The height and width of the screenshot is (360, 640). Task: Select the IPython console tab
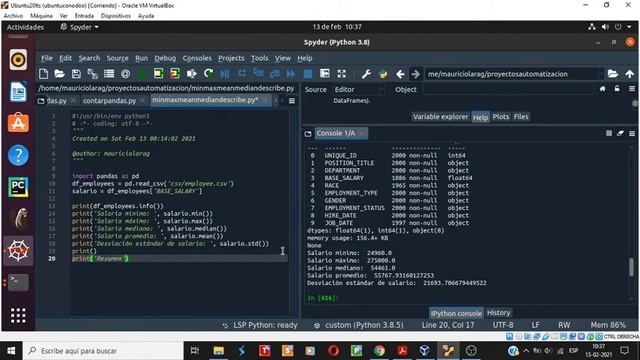pos(456,313)
